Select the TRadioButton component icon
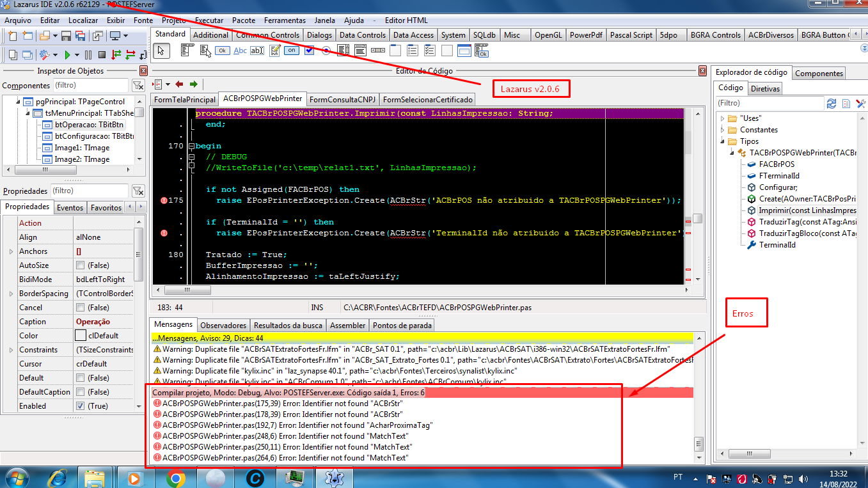Image resolution: width=868 pixels, height=488 pixels. [x=326, y=51]
